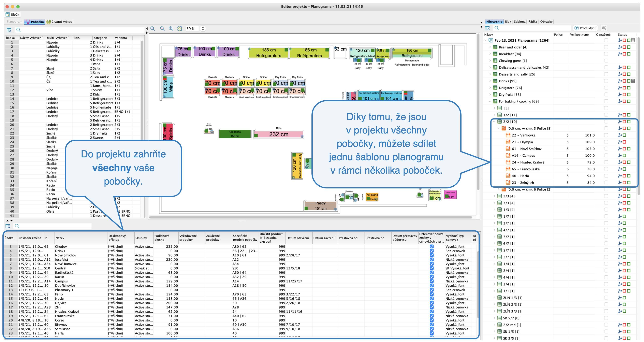Image resolution: width=644 pixels, height=342 pixels.
Task: Fit floor plan to the view
Action: tap(179, 29)
